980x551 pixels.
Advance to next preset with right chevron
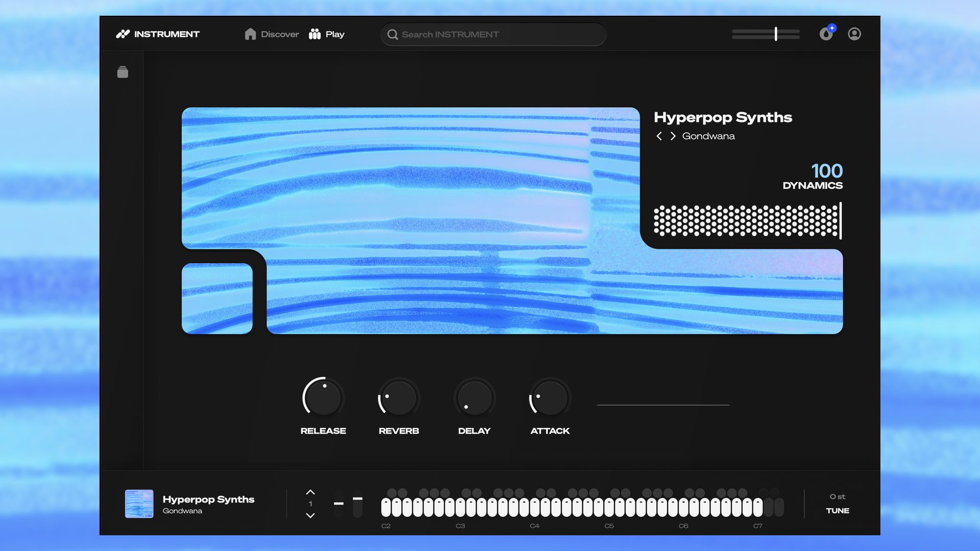pos(672,136)
